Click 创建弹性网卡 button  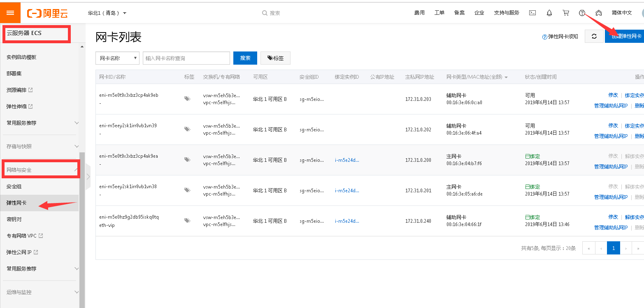point(625,36)
